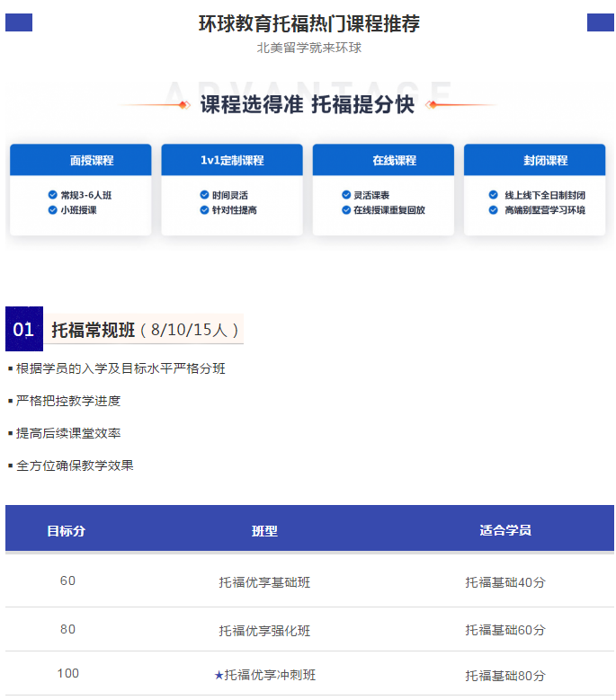Screen dimensions: 616x700
Task: Click the text 在线授课重复回放
Action: [389, 210]
